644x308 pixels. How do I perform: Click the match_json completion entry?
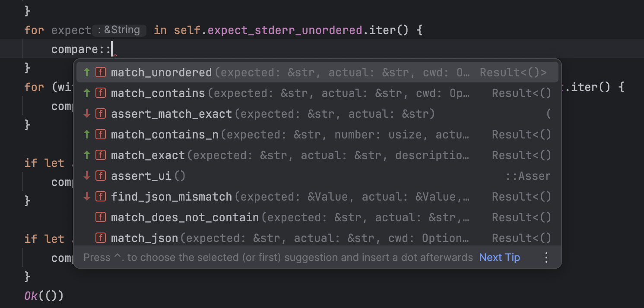(145, 238)
